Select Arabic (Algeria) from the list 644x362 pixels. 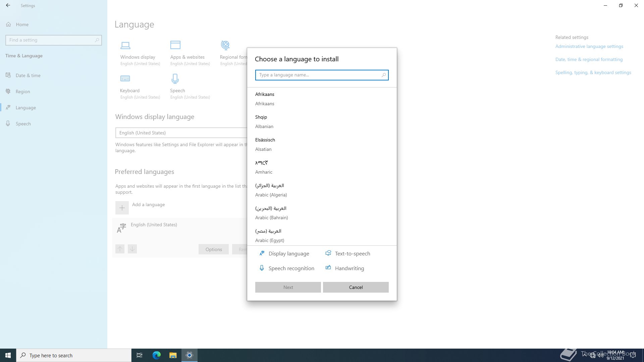click(x=322, y=190)
